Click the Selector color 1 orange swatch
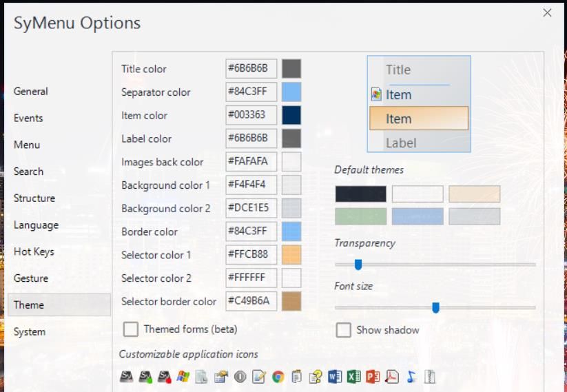 291,255
